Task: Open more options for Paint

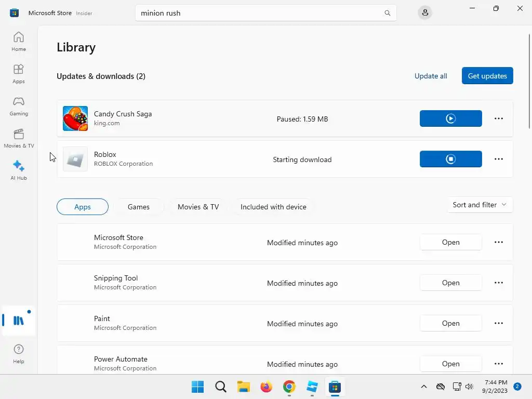Action: [498, 323]
